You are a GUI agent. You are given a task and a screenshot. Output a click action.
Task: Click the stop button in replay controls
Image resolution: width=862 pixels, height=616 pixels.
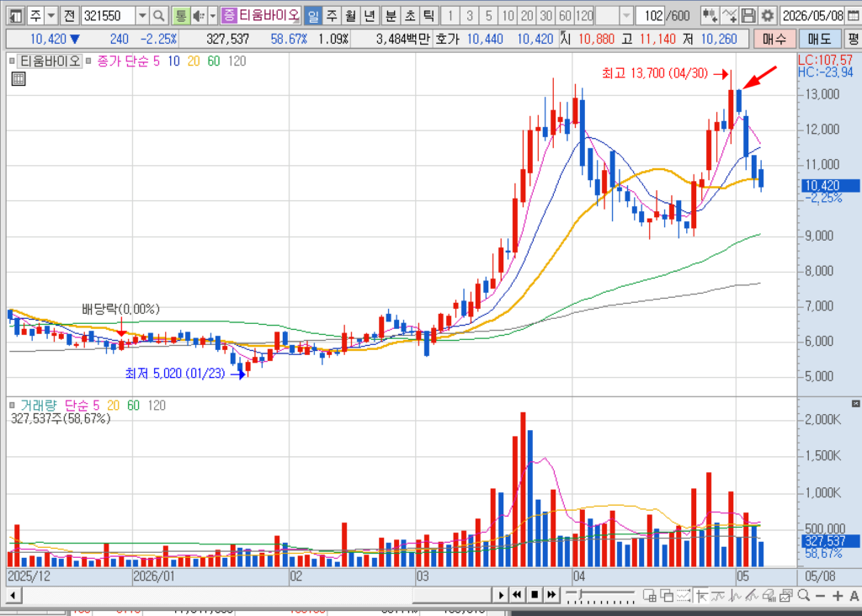point(535,595)
